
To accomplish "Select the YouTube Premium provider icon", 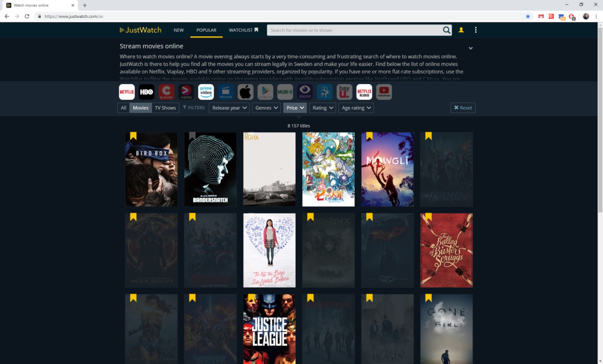I will [x=384, y=92].
